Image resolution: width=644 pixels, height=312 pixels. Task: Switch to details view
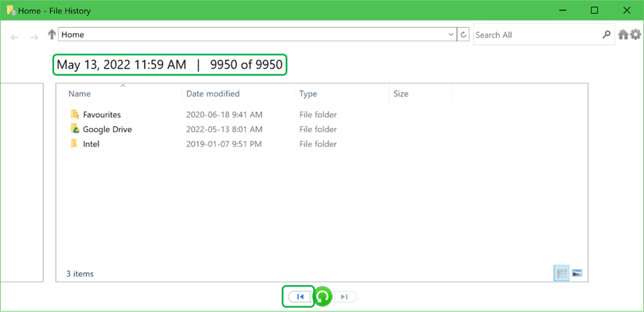coord(562,273)
